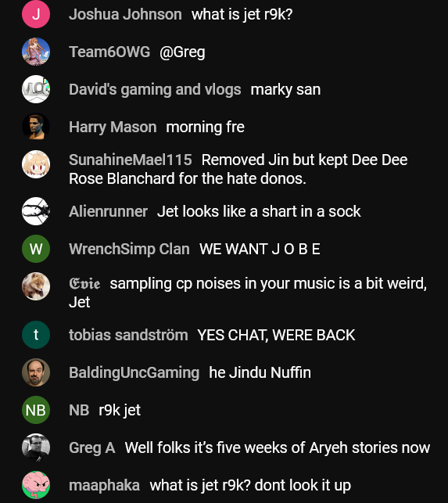Click NB's green initials avatar

click(x=36, y=410)
